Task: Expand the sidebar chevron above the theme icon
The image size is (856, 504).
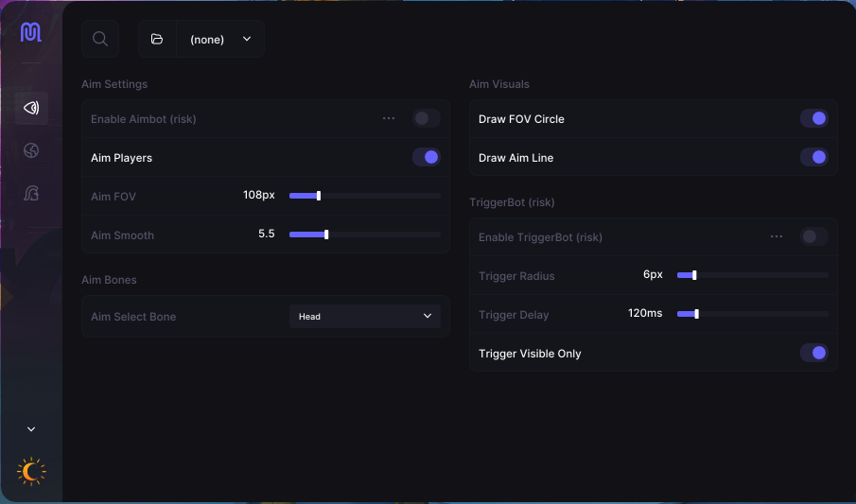Action: pos(31,429)
